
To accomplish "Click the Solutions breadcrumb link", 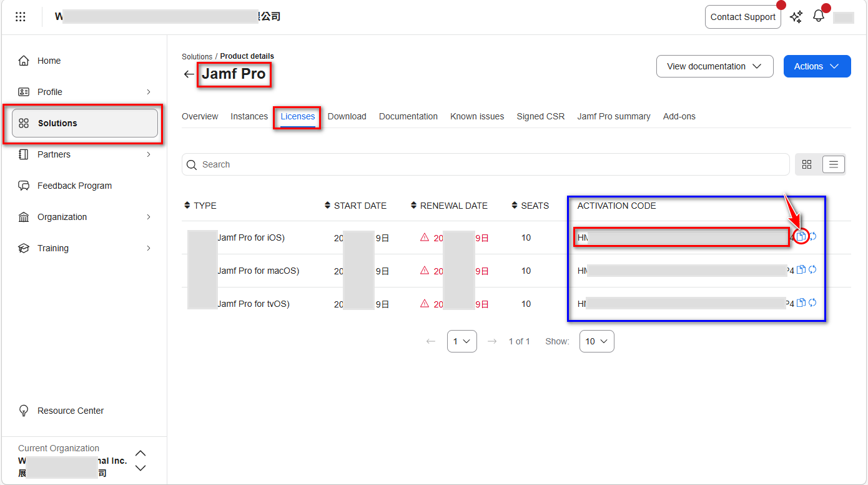I will tap(197, 56).
